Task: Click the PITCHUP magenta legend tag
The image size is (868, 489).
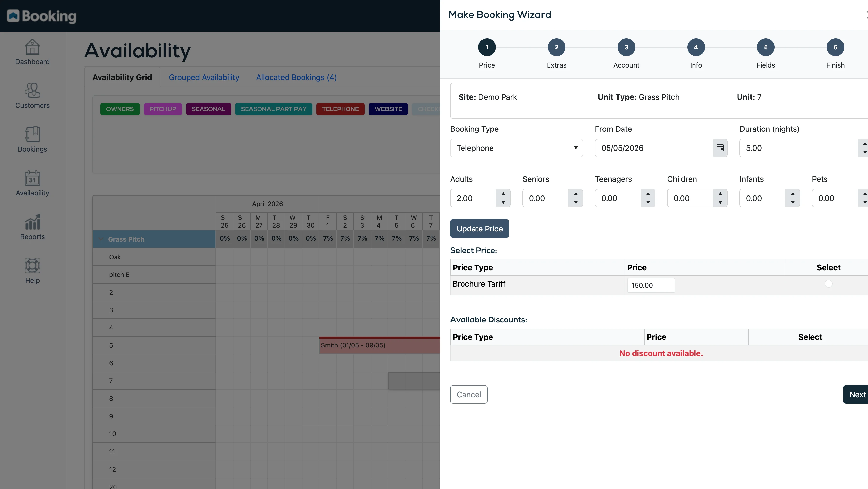Action: pos(163,109)
